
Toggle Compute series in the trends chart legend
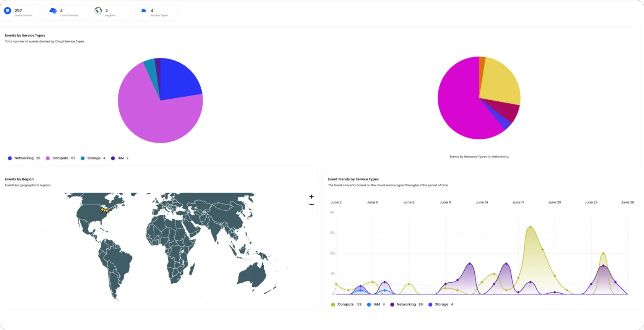(x=345, y=305)
